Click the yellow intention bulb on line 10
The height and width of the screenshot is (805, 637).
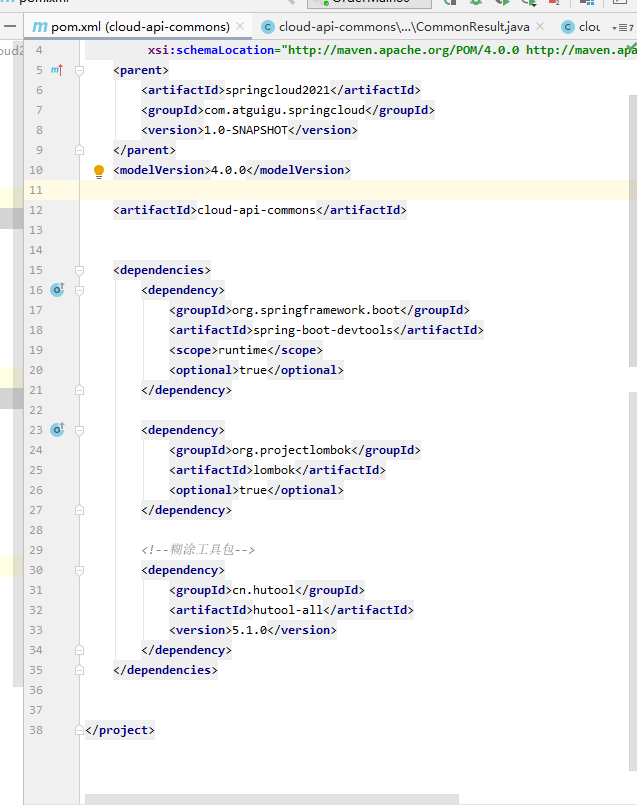click(99, 171)
